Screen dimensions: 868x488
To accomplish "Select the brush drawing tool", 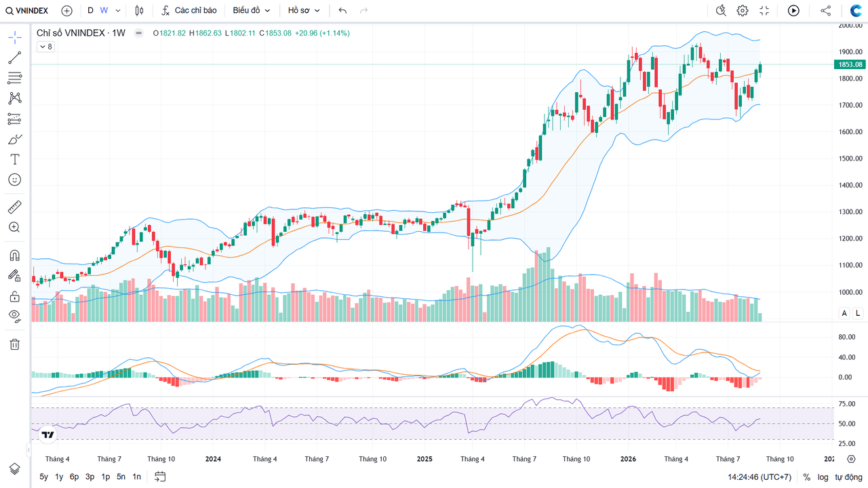I will pyautogui.click(x=14, y=139).
